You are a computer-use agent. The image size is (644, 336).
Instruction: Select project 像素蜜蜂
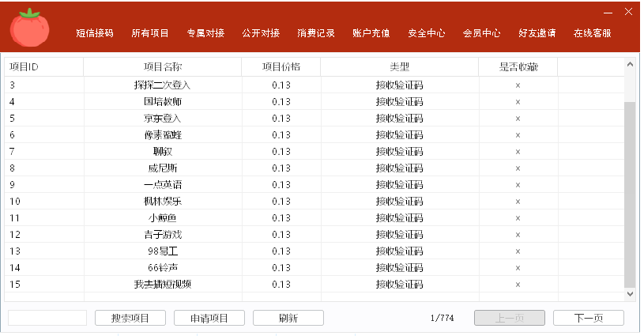pos(163,134)
